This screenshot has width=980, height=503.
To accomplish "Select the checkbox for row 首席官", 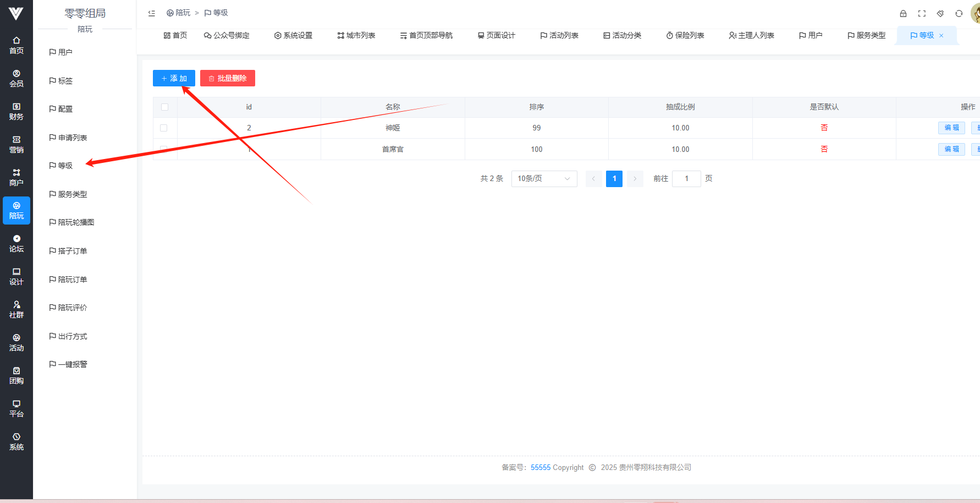I will pos(163,149).
